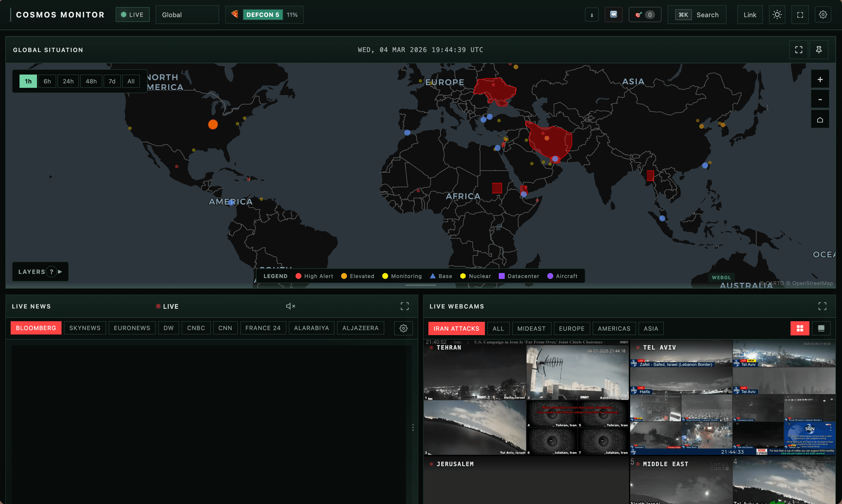
Task: Open the Live News channel settings gear
Action: (x=403, y=328)
